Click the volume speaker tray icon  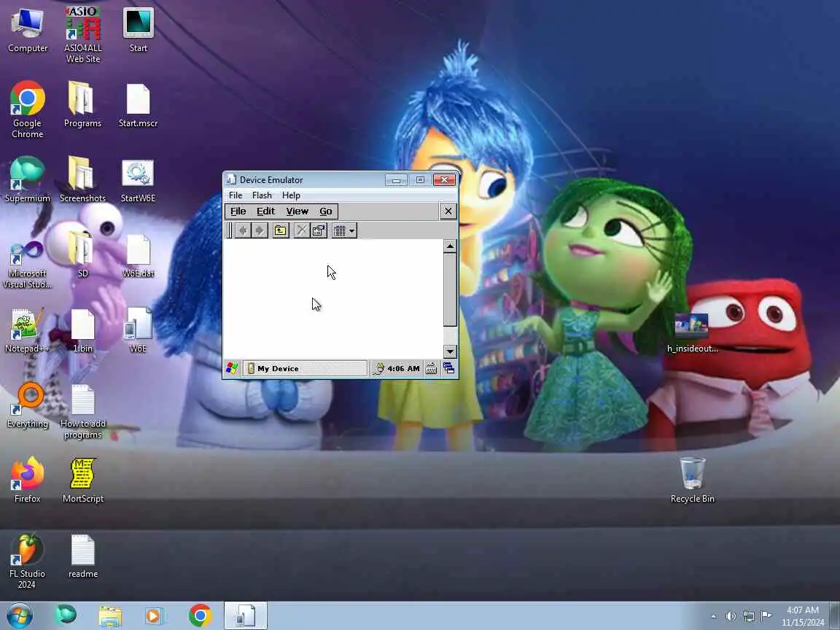click(x=730, y=616)
